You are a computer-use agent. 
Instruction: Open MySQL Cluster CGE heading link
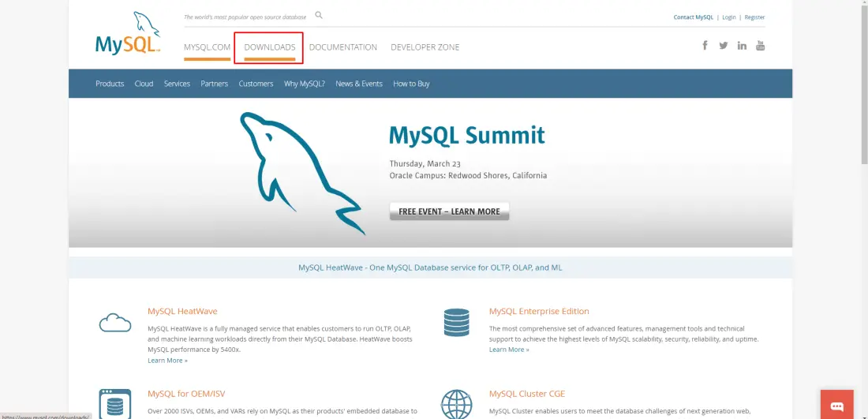pos(527,394)
